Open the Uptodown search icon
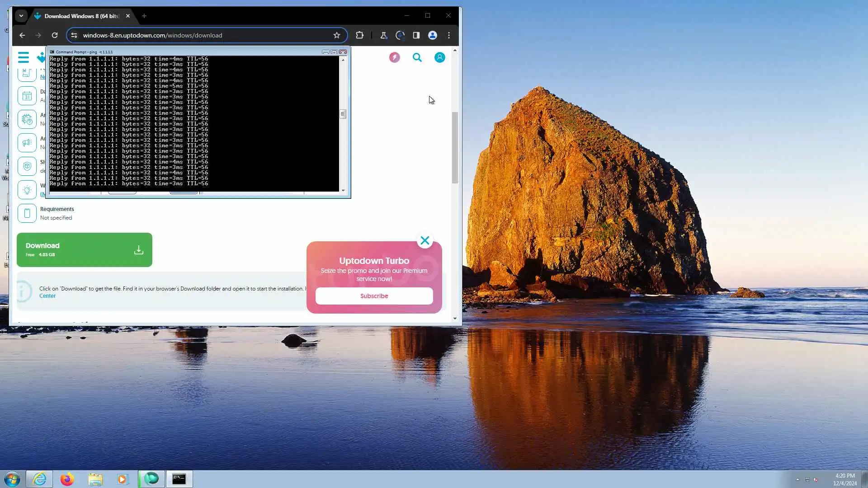The height and width of the screenshot is (488, 868). (417, 57)
